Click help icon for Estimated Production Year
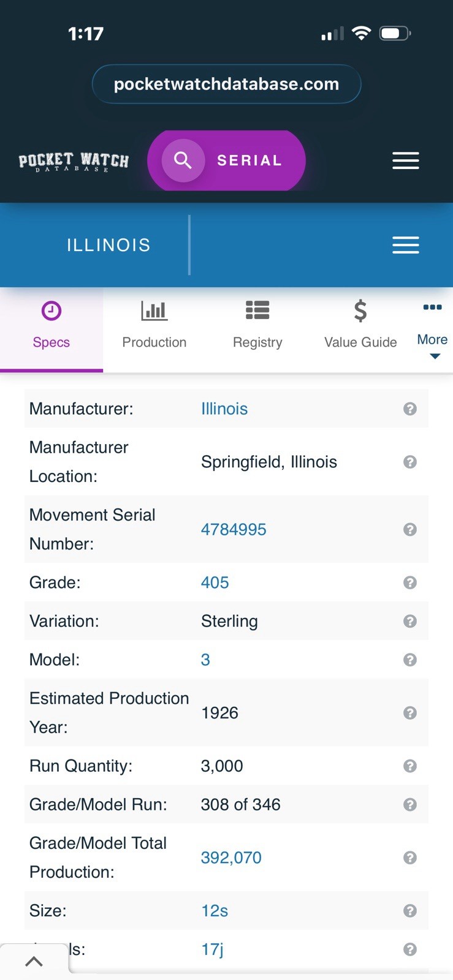453x980 pixels. pyautogui.click(x=410, y=713)
